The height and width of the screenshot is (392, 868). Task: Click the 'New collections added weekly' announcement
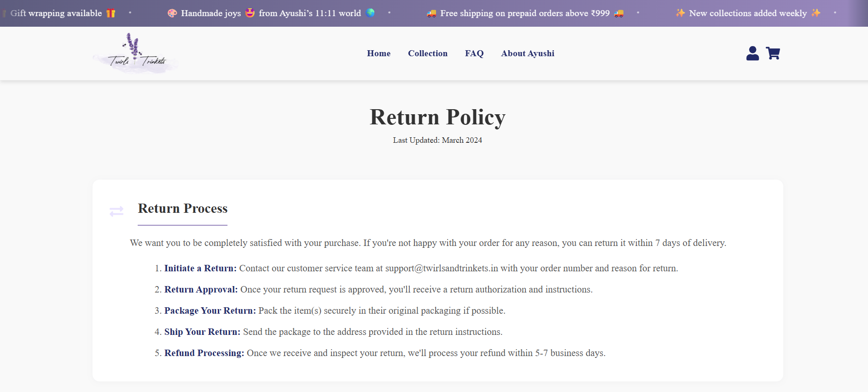(747, 13)
